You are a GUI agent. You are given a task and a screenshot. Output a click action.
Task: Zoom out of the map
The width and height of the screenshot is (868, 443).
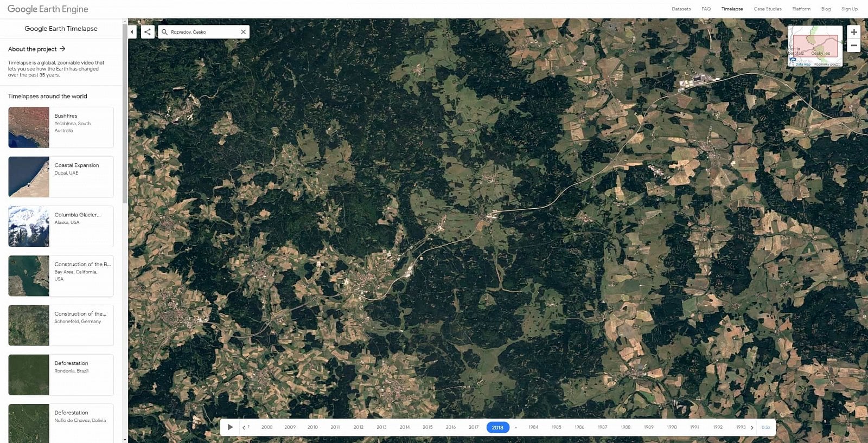(854, 46)
